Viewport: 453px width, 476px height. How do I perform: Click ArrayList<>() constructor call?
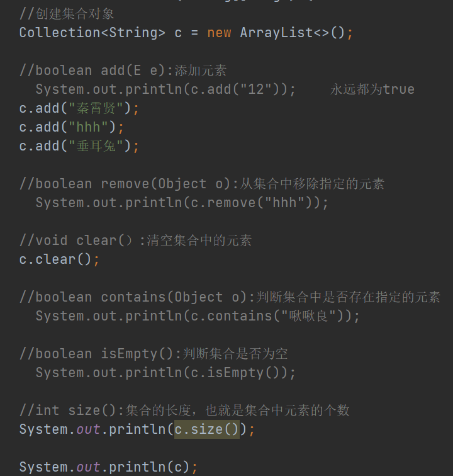point(293,33)
